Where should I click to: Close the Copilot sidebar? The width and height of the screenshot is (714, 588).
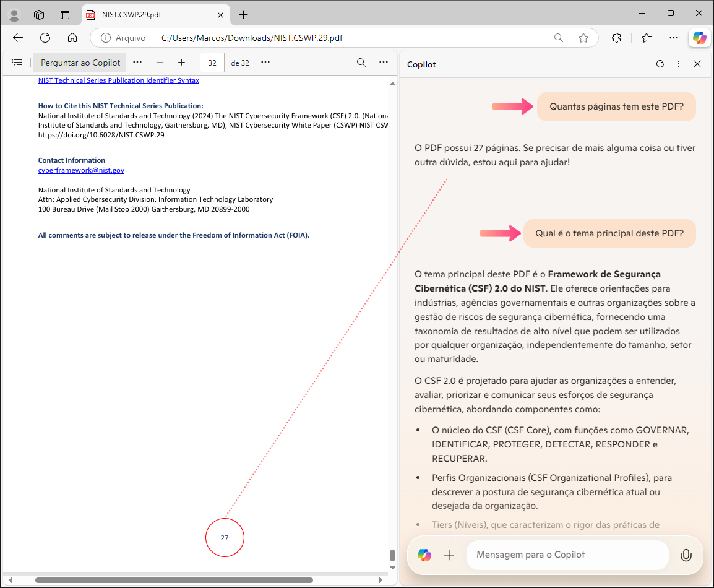697,64
